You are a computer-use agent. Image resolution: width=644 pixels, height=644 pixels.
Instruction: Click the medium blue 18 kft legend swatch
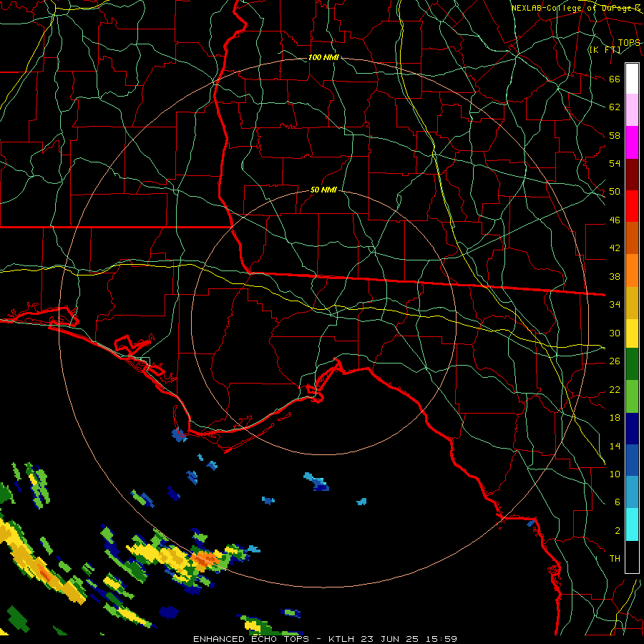[x=632, y=460]
